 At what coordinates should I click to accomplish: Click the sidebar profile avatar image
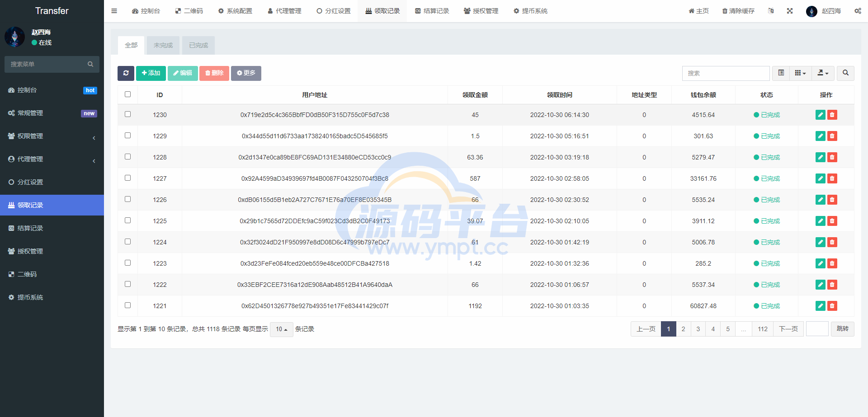coord(14,37)
